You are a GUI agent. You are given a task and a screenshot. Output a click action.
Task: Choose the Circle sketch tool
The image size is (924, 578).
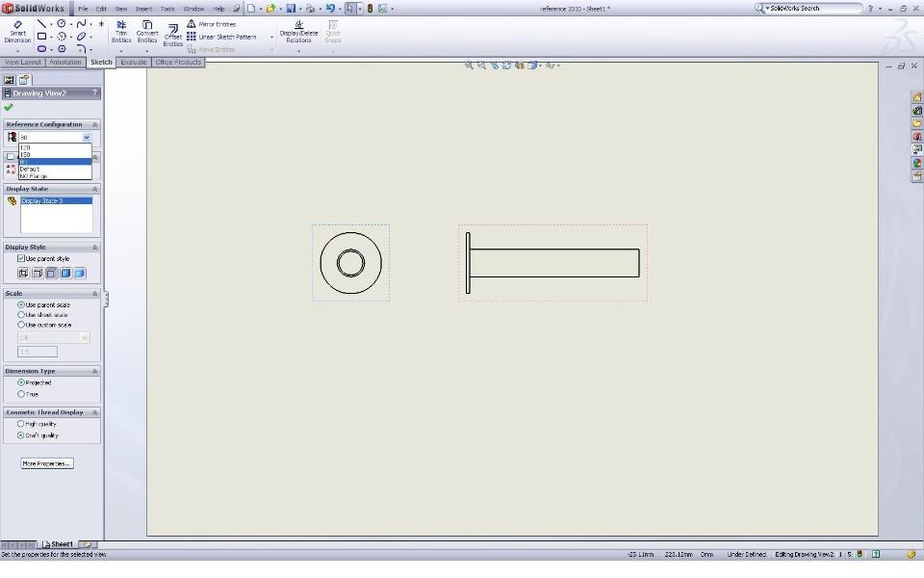(x=62, y=23)
